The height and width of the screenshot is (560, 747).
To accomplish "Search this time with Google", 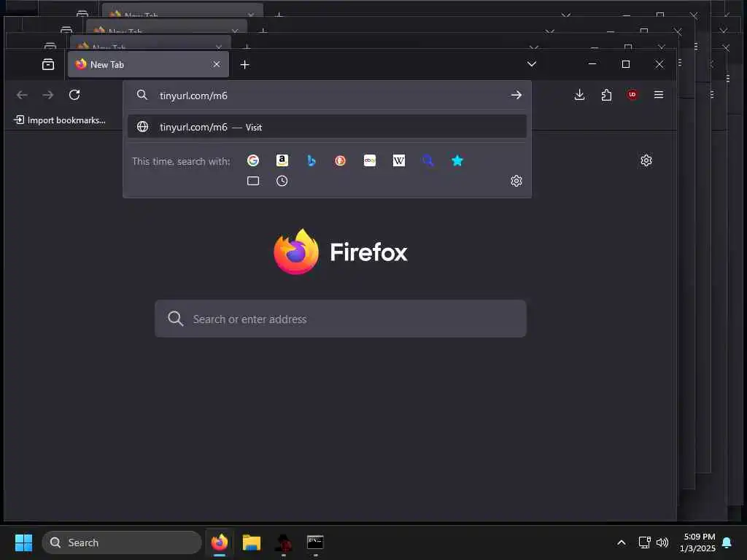I will tap(253, 160).
